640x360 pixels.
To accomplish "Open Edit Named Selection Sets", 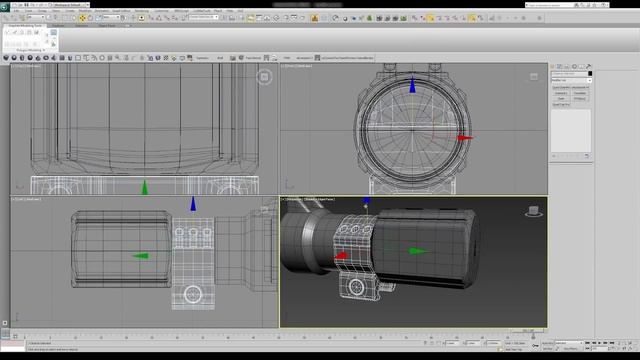I will coord(184,18).
